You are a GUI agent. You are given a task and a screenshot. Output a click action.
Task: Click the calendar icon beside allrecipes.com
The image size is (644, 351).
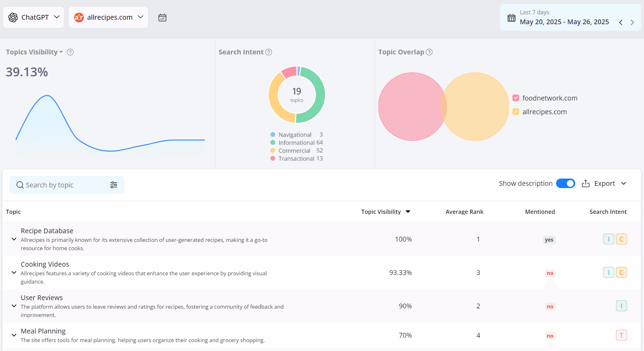[162, 18]
